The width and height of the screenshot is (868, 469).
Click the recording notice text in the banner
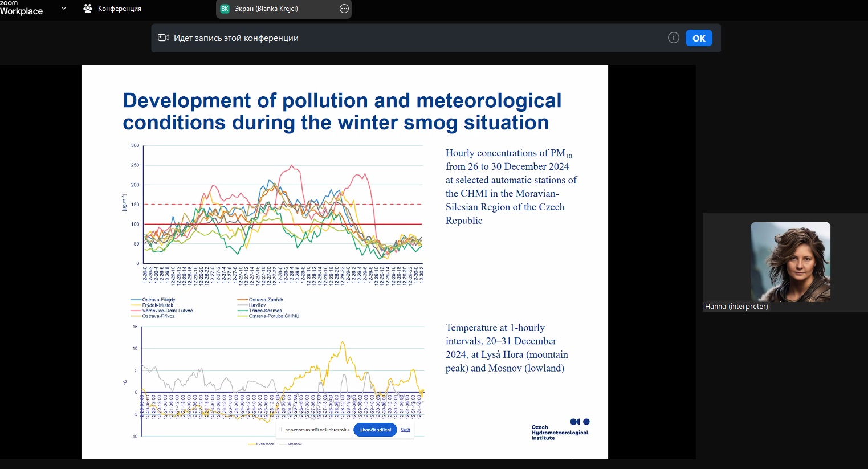click(236, 38)
